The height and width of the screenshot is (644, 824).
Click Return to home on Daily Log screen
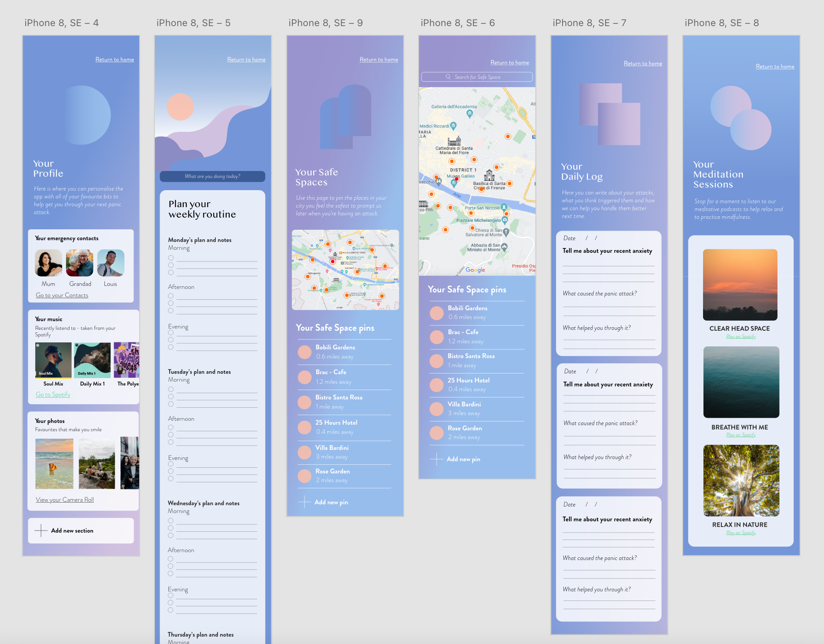point(643,64)
